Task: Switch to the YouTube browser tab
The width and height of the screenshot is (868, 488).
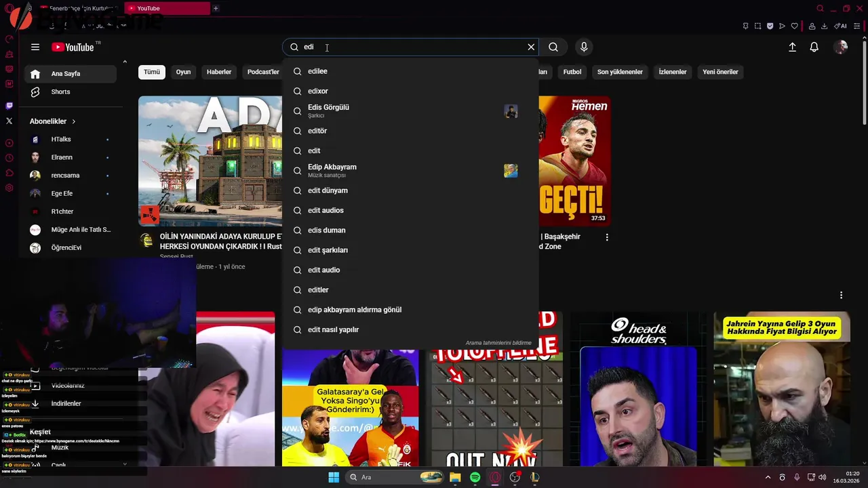Action: pos(167,8)
